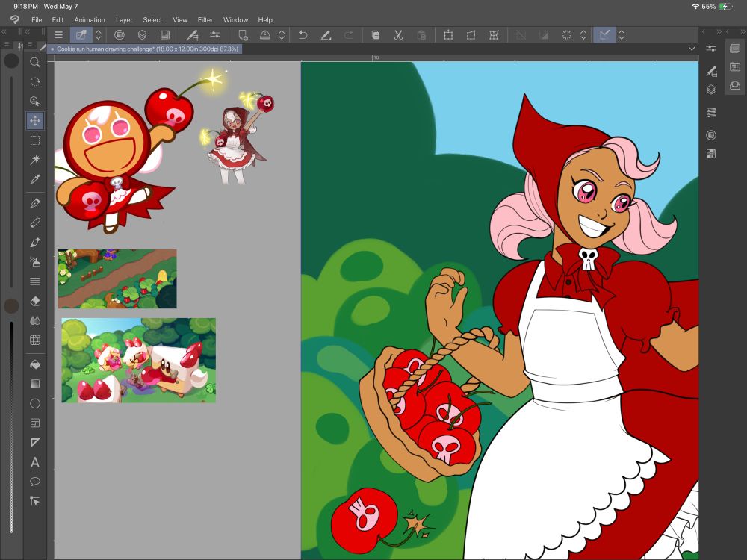The height and width of the screenshot is (560, 747).
Task: Select the Ruler tool
Action: pyautogui.click(x=35, y=442)
